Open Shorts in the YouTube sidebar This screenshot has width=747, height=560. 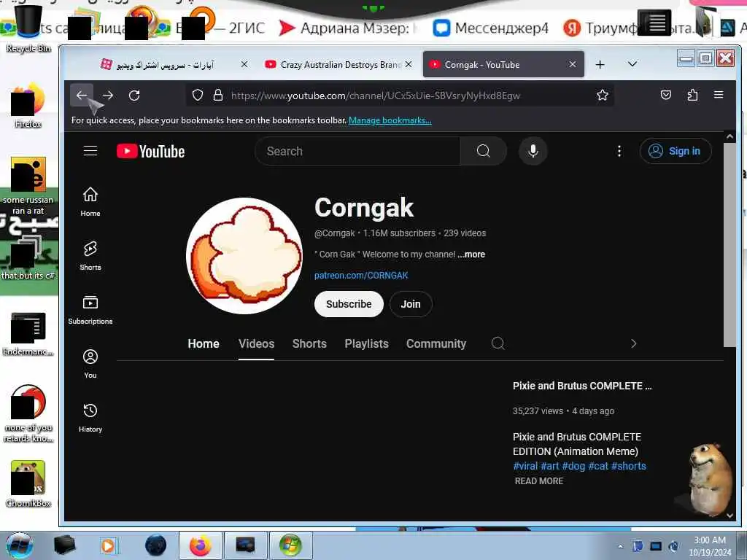pos(90,256)
